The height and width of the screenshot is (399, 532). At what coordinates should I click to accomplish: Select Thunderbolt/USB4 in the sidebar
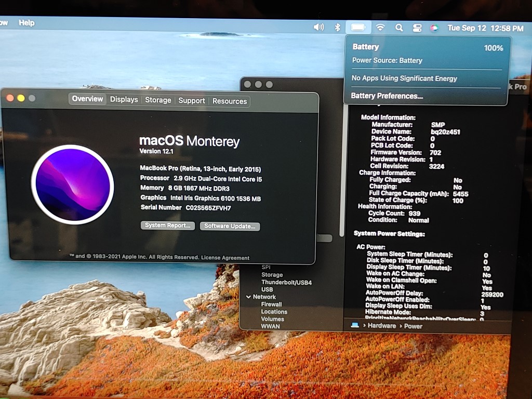(x=286, y=282)
